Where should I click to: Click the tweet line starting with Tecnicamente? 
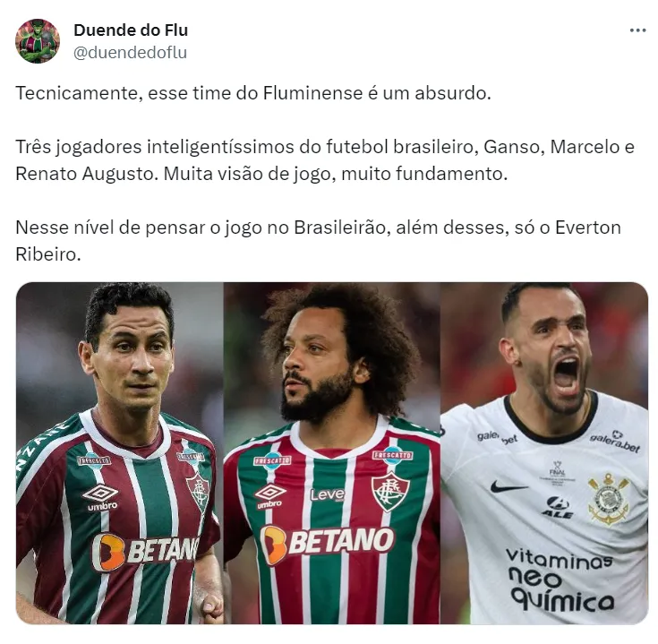[x=253, y=93]
